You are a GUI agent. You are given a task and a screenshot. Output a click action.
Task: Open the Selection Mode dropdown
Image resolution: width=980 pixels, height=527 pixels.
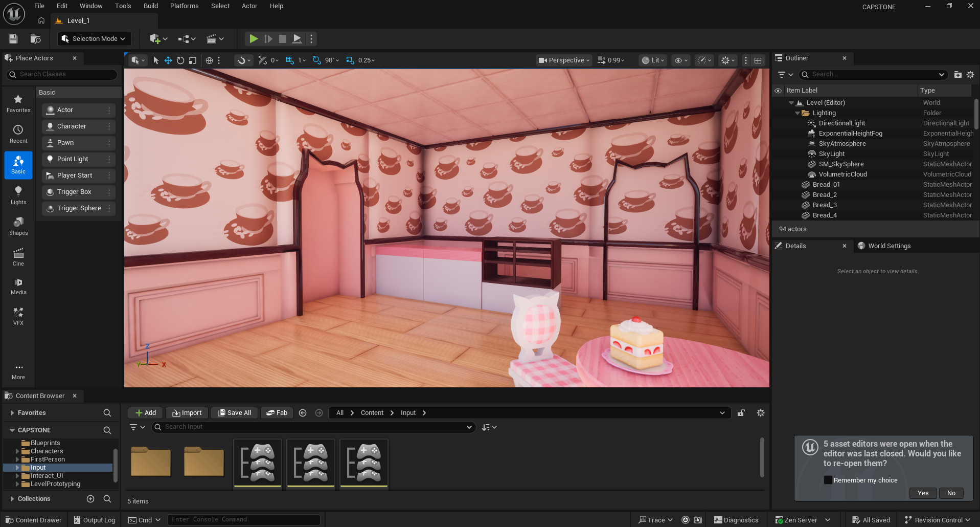click(94, 39)
